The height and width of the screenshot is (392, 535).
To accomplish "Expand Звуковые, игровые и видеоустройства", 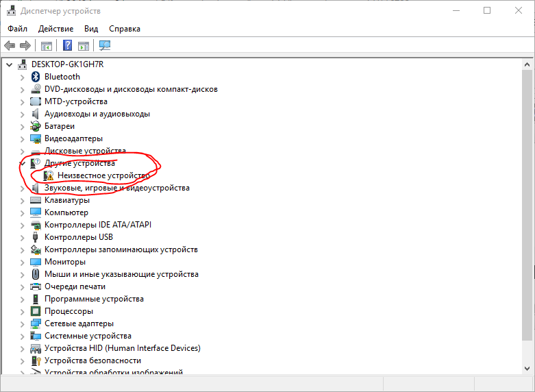I will [x=22, y=188].
